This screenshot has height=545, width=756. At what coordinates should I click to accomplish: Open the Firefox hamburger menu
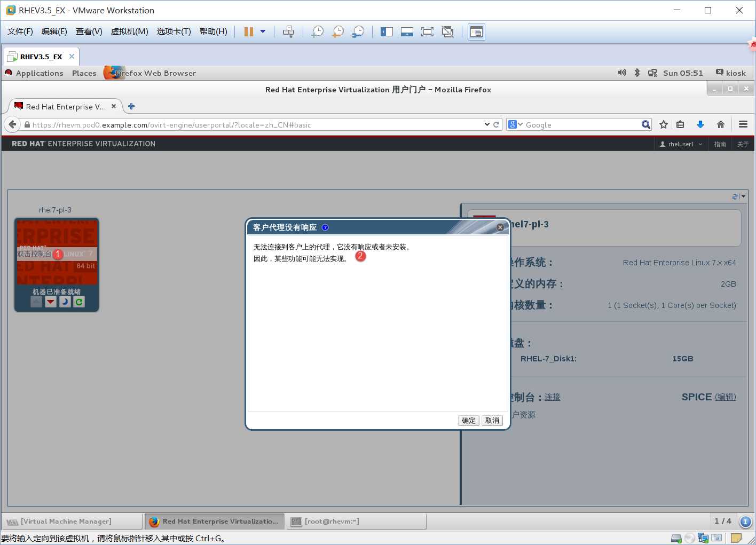click(743, 124)
